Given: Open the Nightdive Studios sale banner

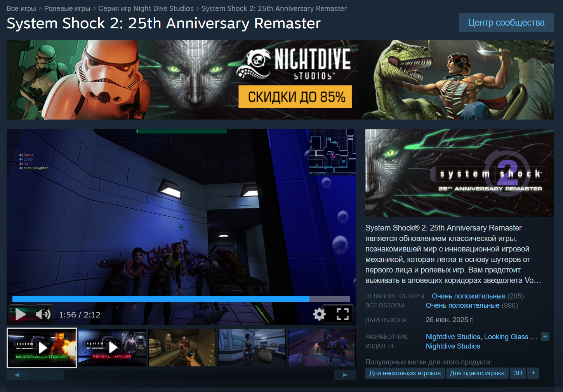Looking at the screenshot, I should coord(280,80).
